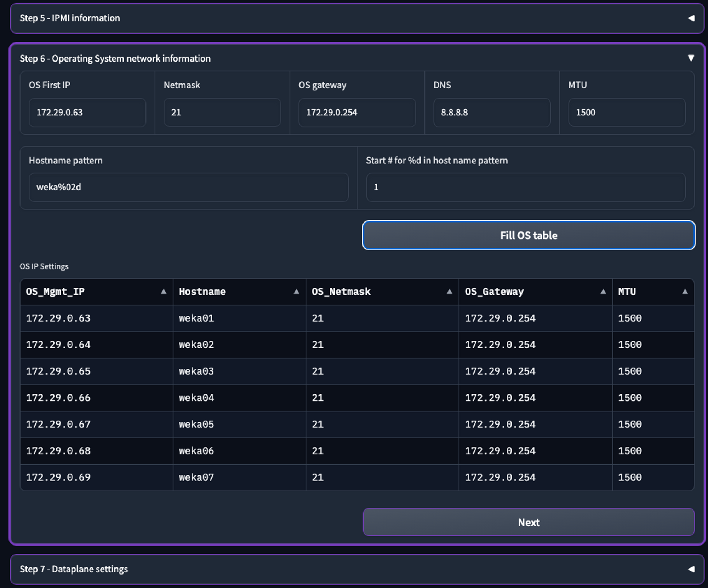Sort table by OS_Mgmt_IP column arrow
The height and width of the screenshot is (588, 708).
tap(164, 292)
